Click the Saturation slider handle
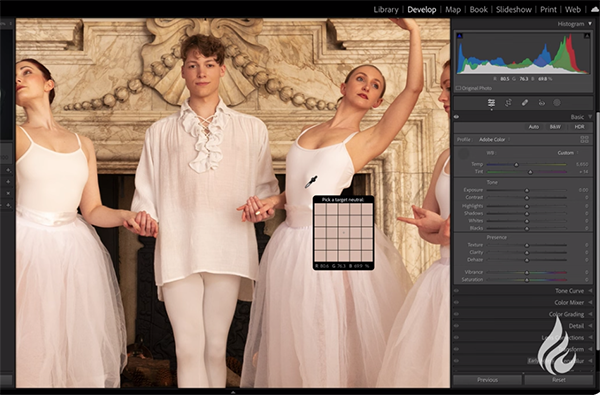 coord(527,280)
